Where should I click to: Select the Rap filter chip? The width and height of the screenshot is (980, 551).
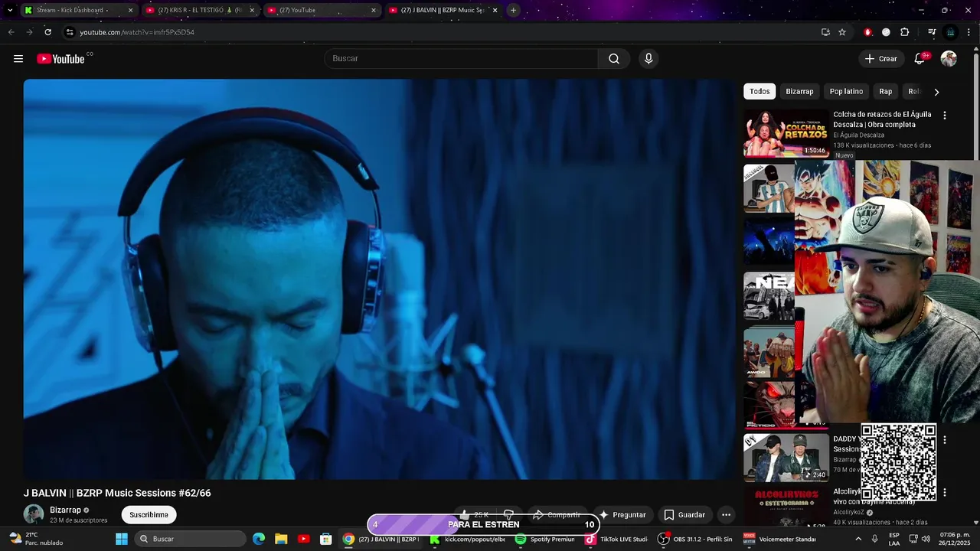coord(886,91)
